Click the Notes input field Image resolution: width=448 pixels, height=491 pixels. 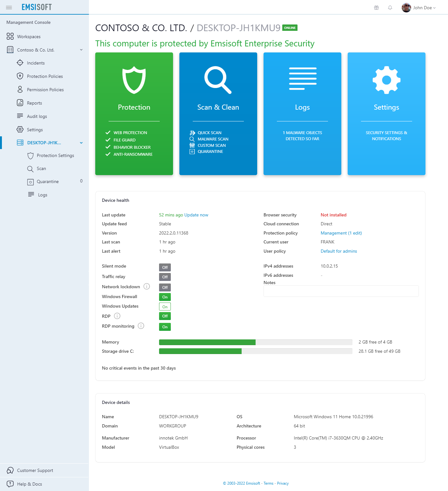341,291
